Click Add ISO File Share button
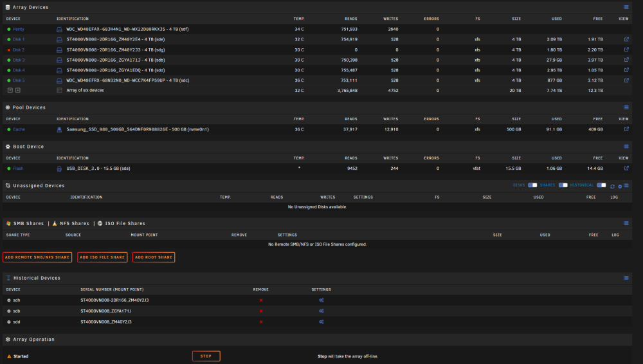Viewport: 643px width, 364px height. [x=102, y=257]
